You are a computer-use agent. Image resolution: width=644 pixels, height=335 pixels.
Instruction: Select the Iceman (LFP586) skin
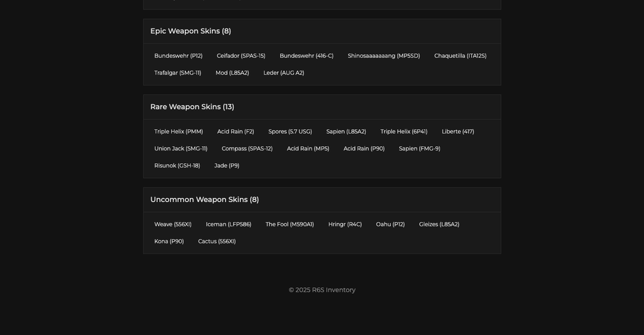pos(229,225)
